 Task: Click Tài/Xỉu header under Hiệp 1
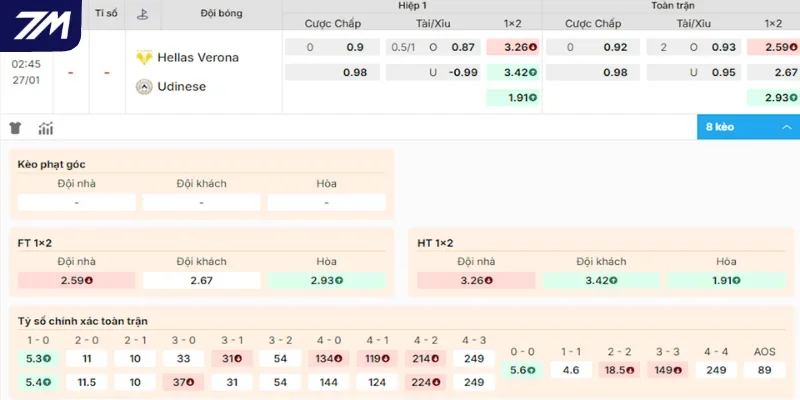433,23
